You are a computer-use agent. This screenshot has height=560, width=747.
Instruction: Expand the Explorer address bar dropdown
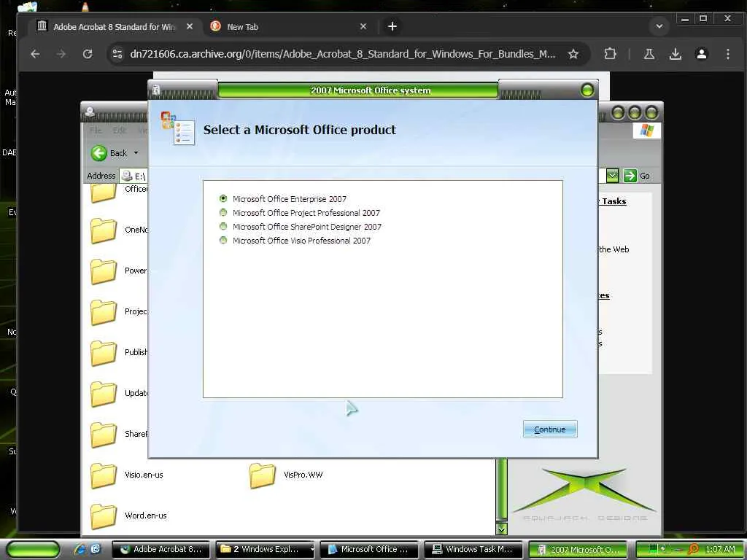pyautogui.click(x=613, y=176)
